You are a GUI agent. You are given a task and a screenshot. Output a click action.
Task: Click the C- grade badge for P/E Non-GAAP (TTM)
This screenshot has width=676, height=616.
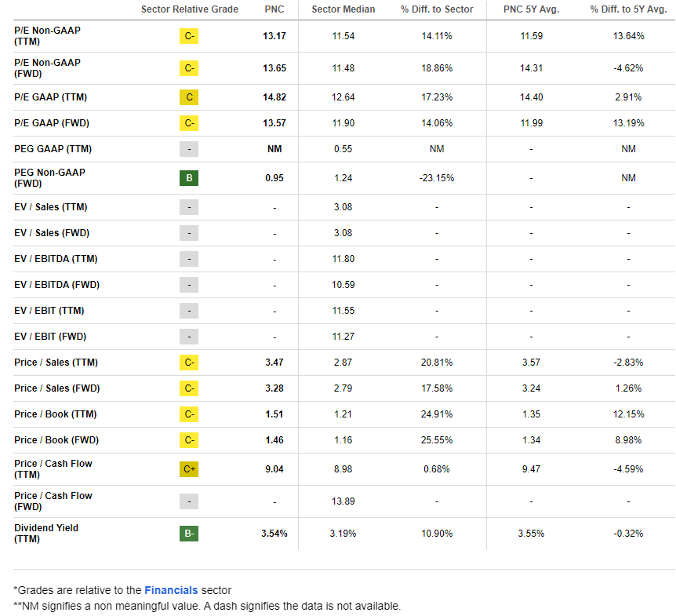pos(188,36)
